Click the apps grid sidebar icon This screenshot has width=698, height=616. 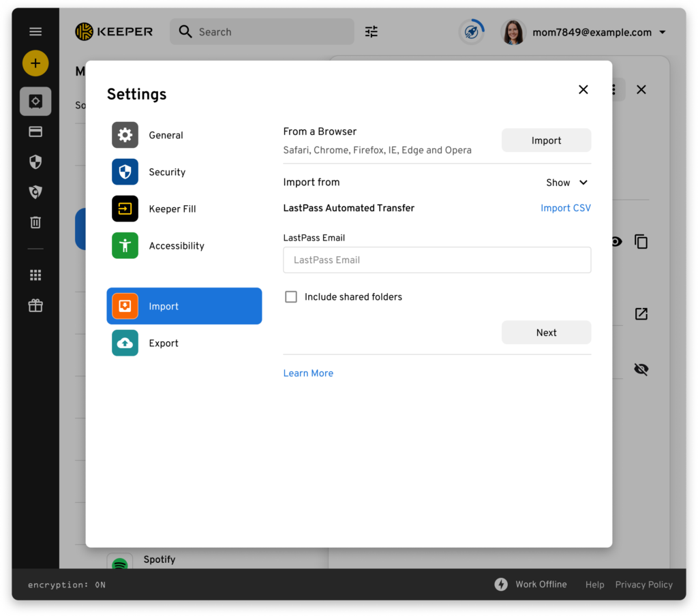click(x=35, y=275)
